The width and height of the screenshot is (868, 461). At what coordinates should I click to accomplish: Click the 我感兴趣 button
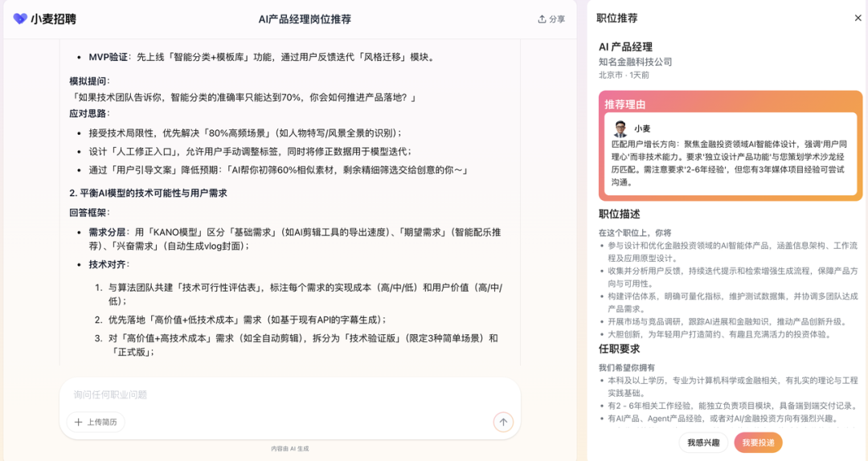click(703, 443)
